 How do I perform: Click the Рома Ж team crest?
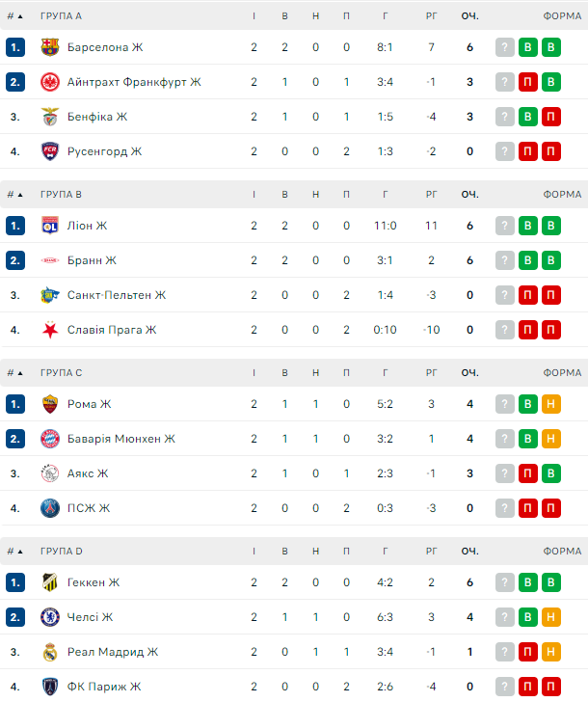[x=50, y=404]
